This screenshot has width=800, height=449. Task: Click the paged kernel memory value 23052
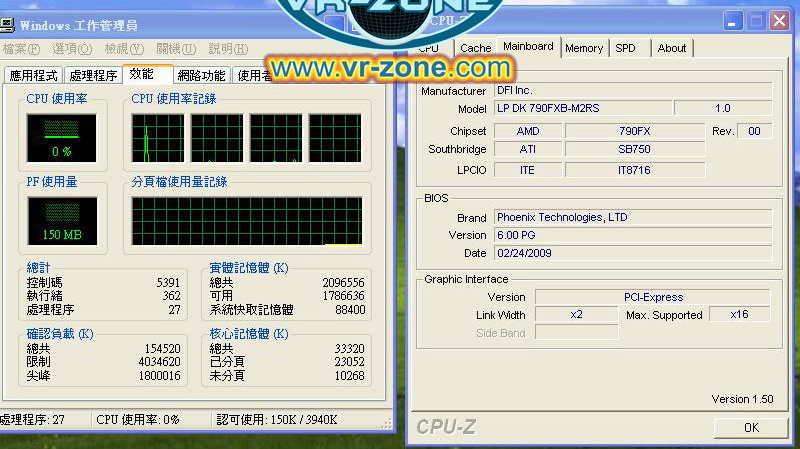click(349, 362)
